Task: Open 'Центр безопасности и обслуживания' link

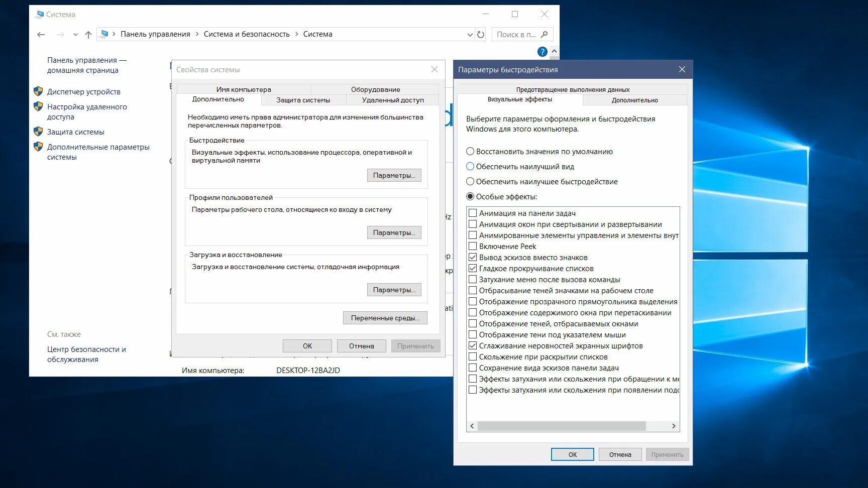Action: click(x=86, y=354)
